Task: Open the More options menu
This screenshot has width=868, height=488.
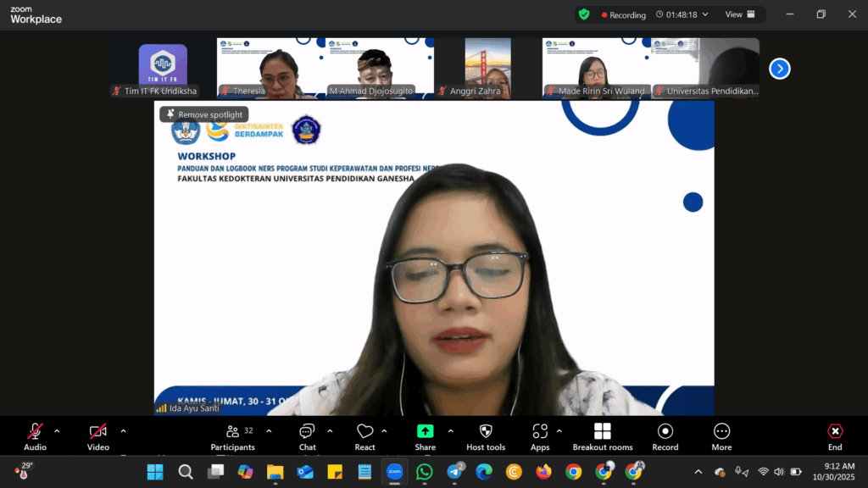Action: point(721,432)
